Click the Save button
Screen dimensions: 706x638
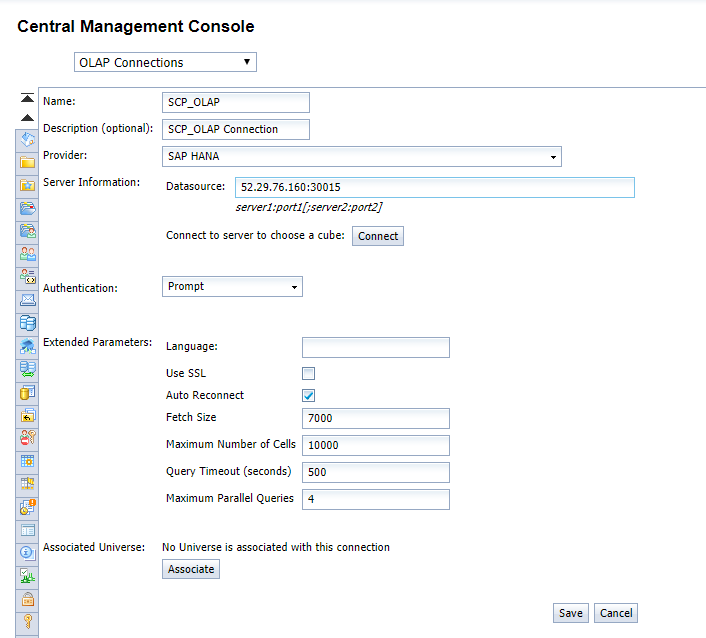(x=570, y=613)
